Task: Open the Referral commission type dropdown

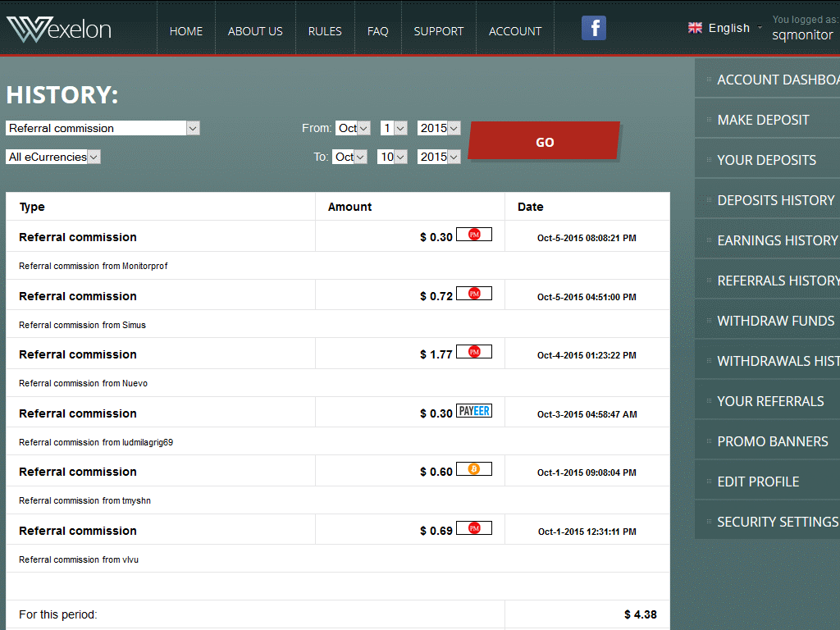Action: (103, 128)
